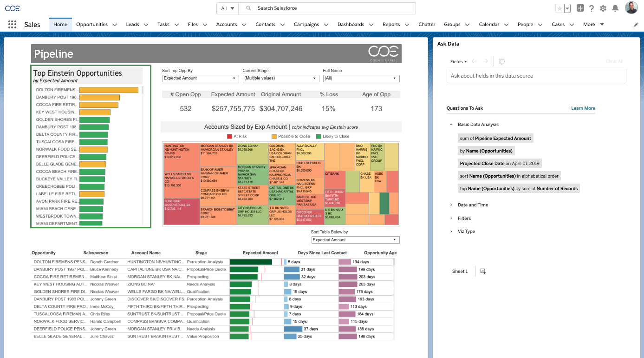Screen dimensions: 644x358
Task: Click the Ask Data undo arrow
Action: click(x=474, y=61)
